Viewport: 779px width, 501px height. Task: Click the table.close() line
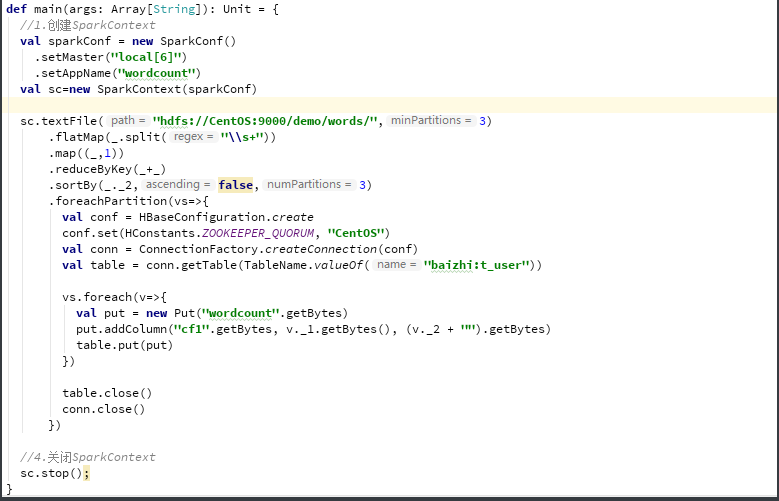[x=107, y=393]
